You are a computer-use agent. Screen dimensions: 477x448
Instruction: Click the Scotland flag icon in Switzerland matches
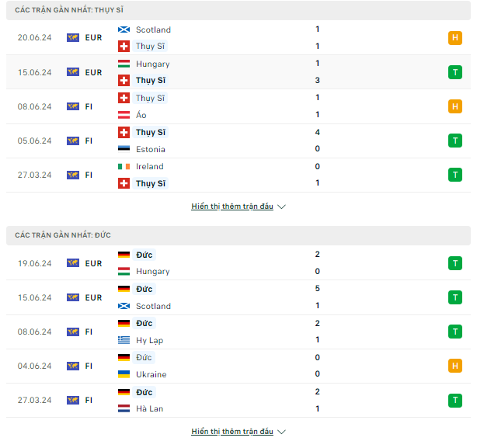124,30
